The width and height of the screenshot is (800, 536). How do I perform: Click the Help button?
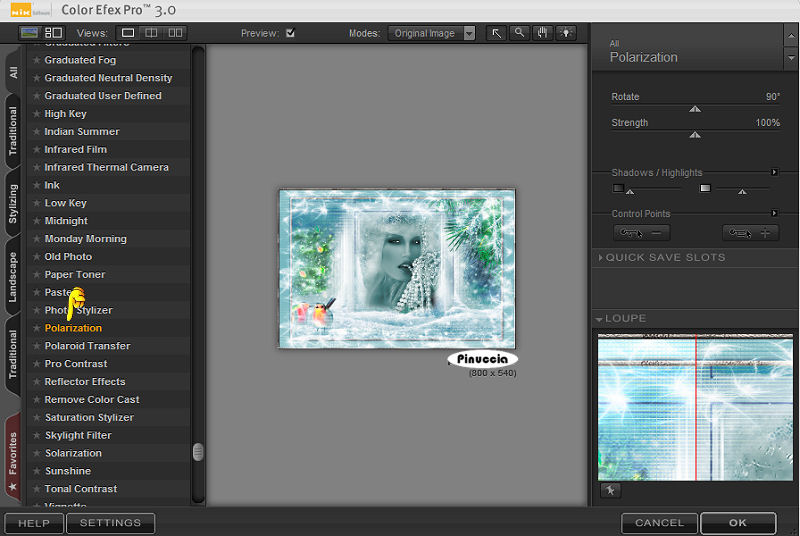click(x=34, y=523)
